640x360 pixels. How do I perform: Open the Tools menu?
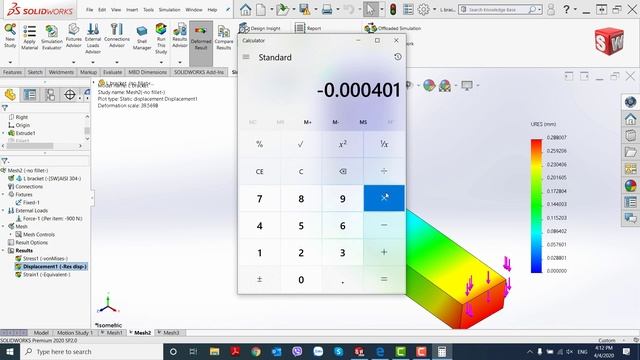(149, 9)
